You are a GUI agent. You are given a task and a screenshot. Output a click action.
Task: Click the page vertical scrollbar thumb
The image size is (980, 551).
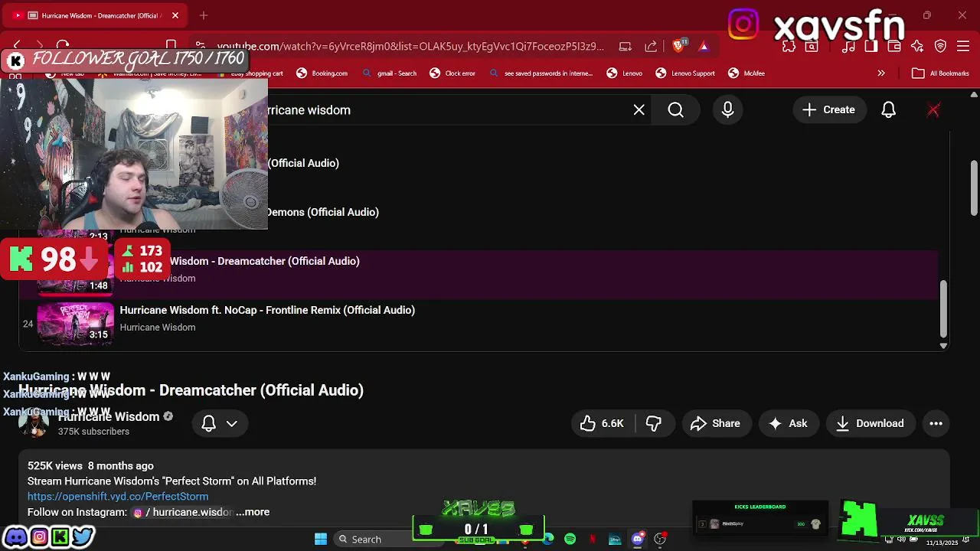click(974, 187)
